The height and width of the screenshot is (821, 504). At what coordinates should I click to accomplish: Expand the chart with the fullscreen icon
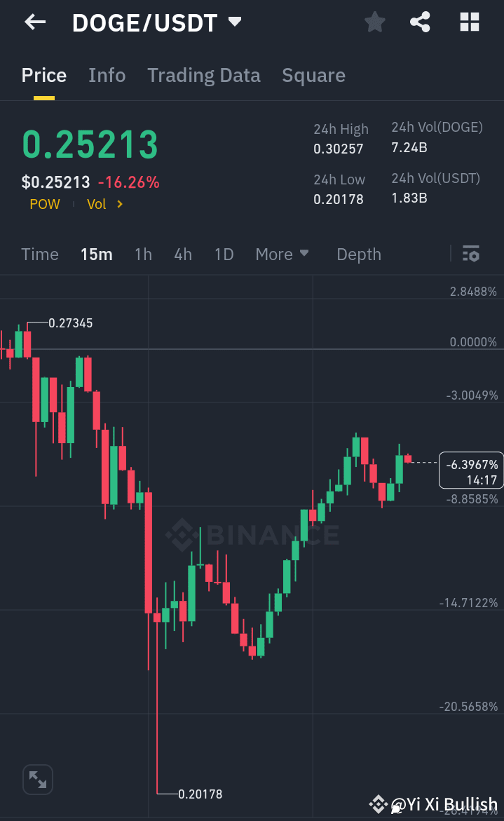(37, 779)
